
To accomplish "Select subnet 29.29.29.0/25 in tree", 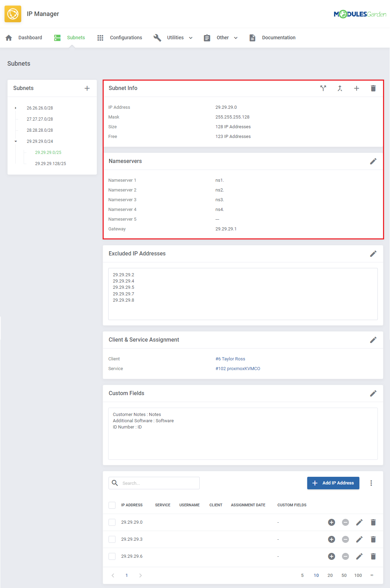I will coord(48,153).
